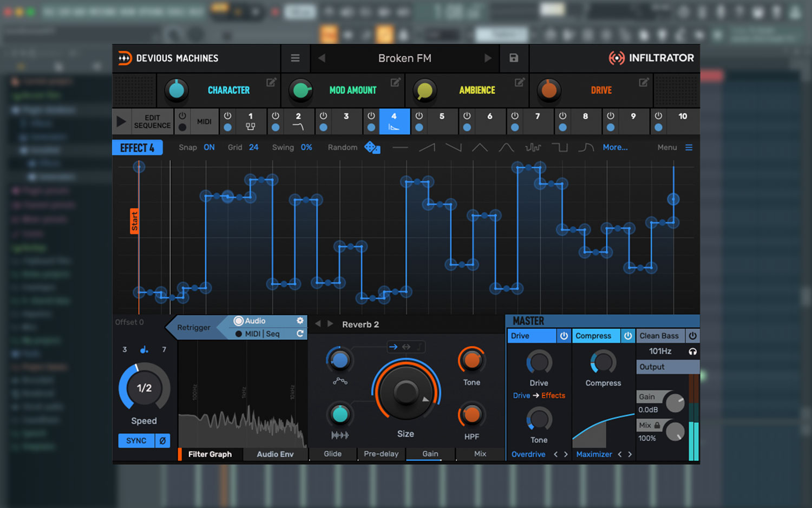This screenshot has height=508, width=812.
Task: Open the Mix parameter tab
Action: pyautogui.click(x=480, y=454)
